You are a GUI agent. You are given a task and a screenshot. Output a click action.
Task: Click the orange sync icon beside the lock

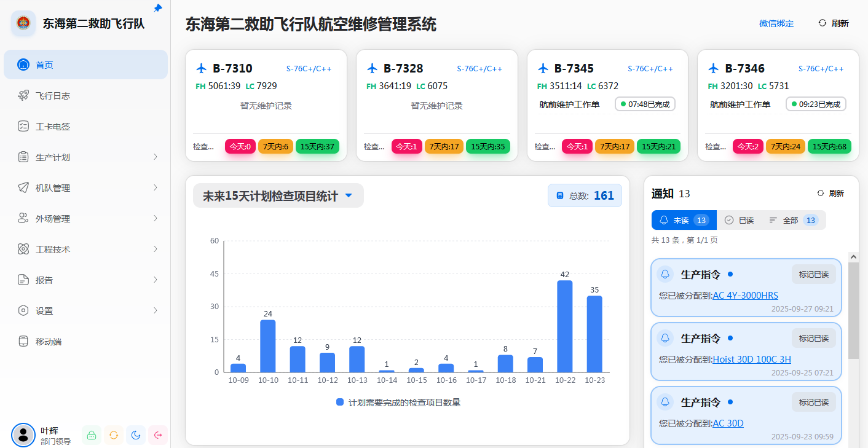[114, 435]
